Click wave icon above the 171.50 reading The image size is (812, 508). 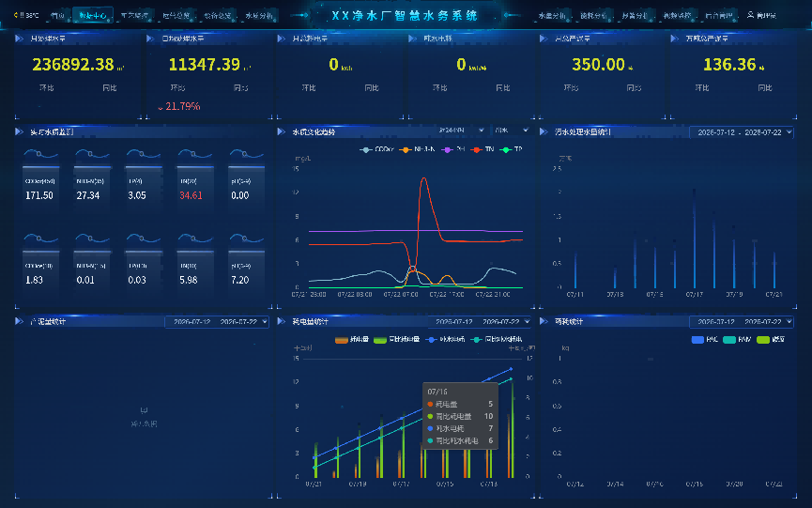click(40, 154)
